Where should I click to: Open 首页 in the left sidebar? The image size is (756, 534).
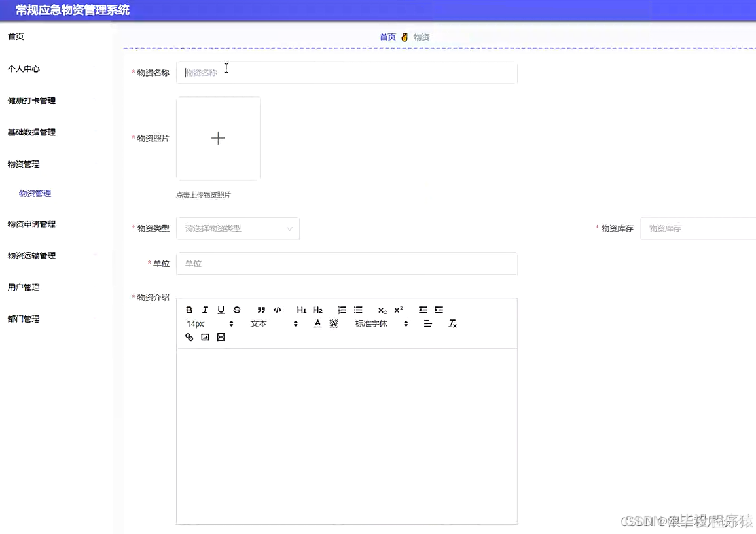pos(16,36)
